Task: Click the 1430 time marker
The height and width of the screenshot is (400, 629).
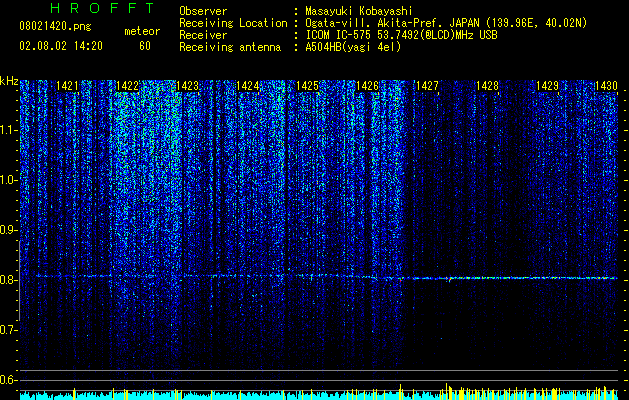Action: (x=606, y=86)
